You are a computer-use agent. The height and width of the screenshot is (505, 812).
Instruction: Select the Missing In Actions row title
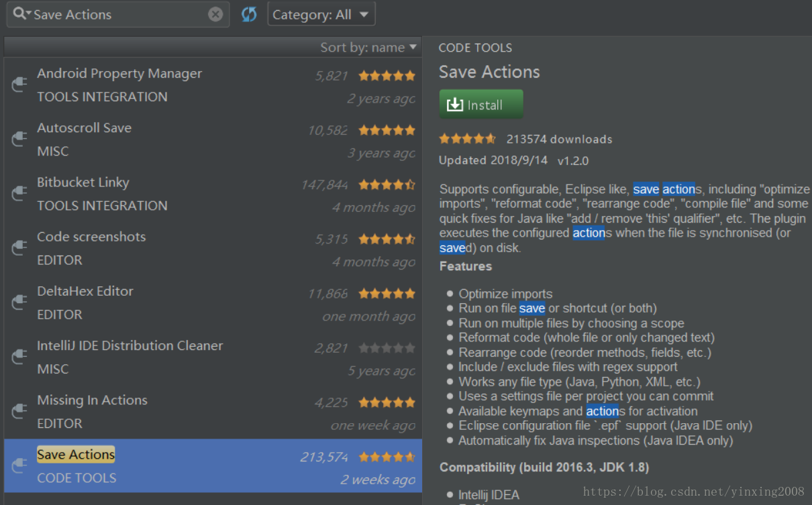coord(93,400)
